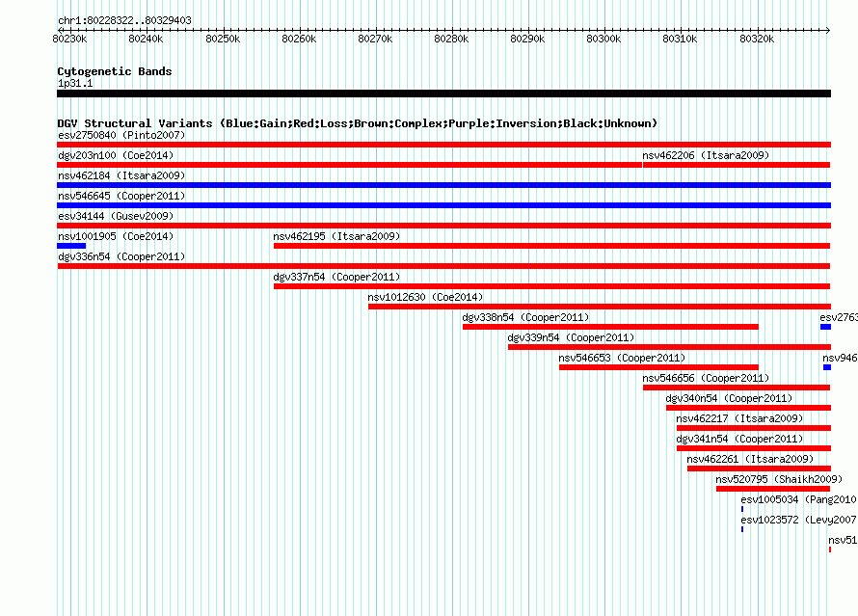Click the 80270k ruler position

(375, 39)
